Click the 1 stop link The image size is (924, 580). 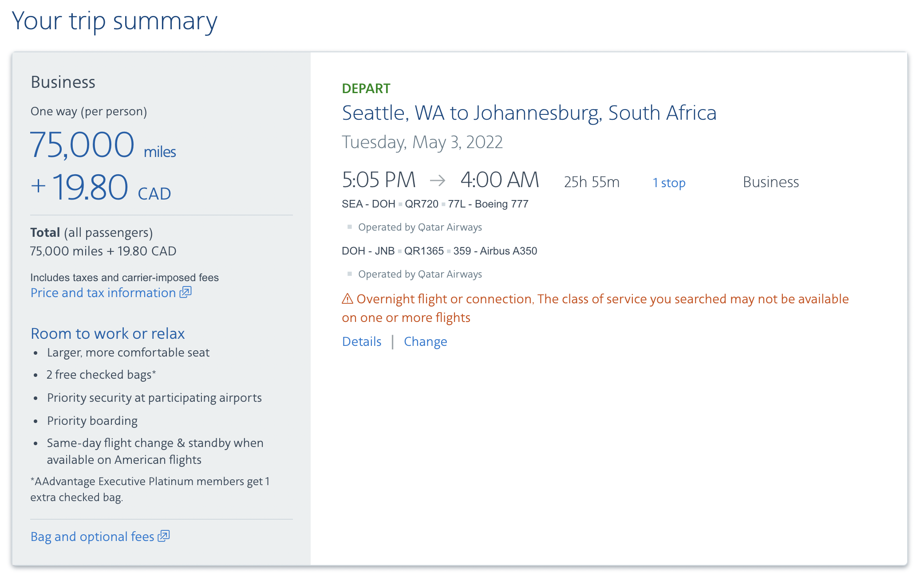tap(669, 182)
